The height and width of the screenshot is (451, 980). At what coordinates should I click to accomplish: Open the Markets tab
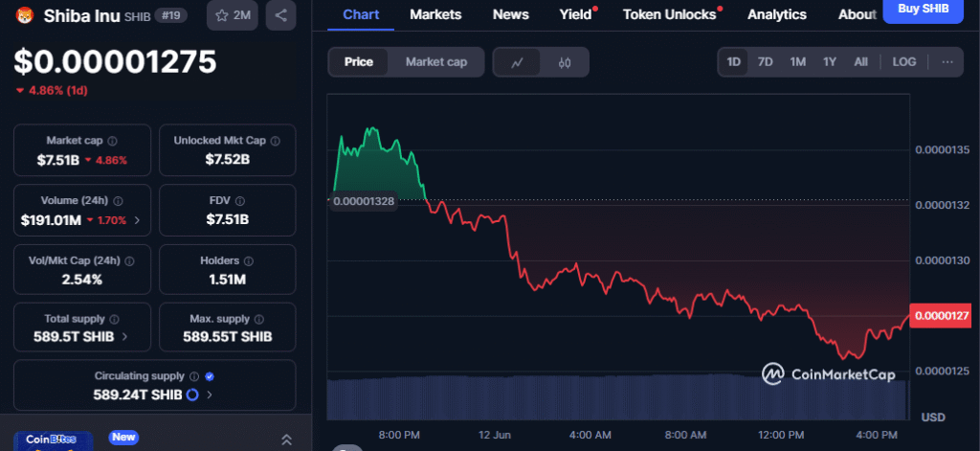[x=435, y=14]
